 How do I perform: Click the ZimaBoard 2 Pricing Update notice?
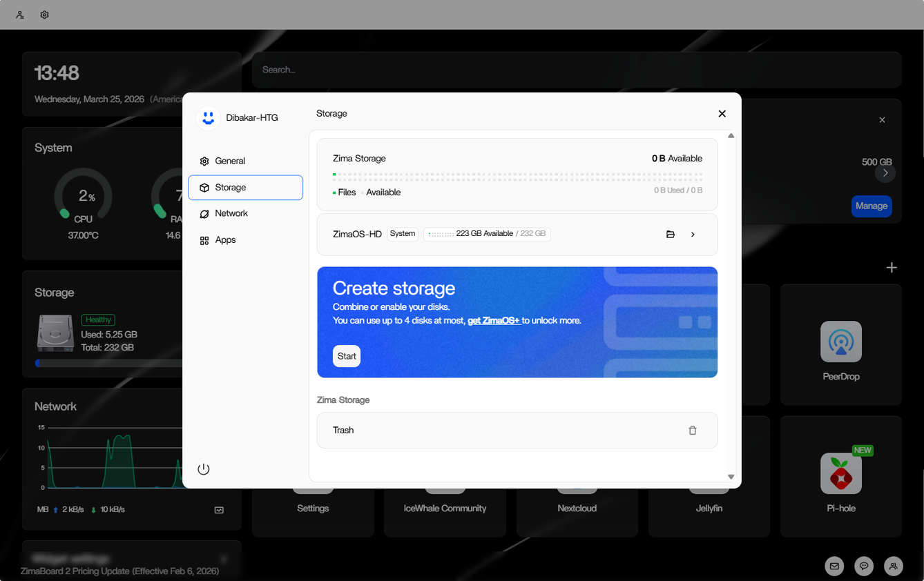point(120,571)
